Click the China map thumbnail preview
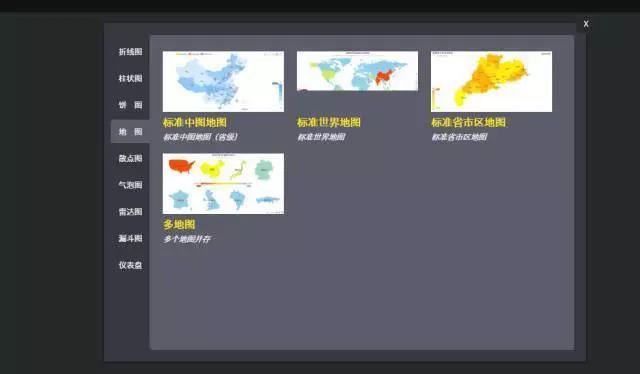The width and height of the screenshot is (640, 374). (x=223, y=81)
